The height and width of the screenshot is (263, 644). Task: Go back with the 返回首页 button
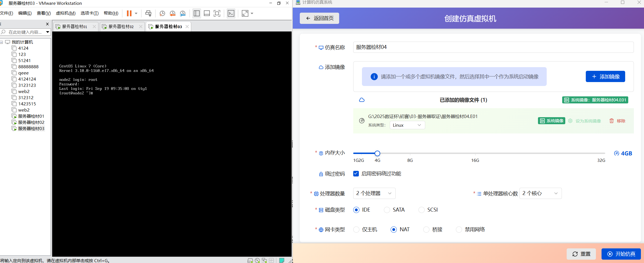pos(319,18)
